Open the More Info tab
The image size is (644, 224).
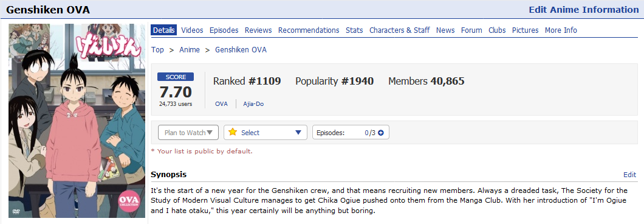[x=561, y=30]
